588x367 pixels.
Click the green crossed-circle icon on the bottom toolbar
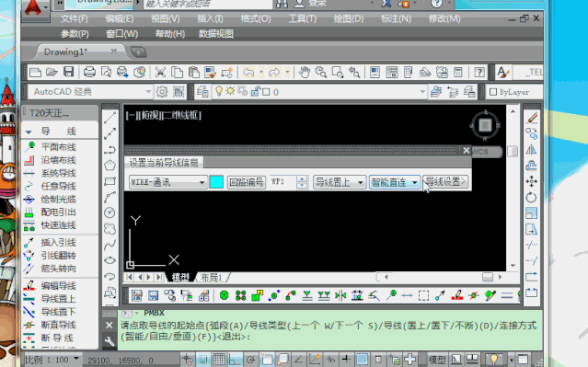[225, 295]
